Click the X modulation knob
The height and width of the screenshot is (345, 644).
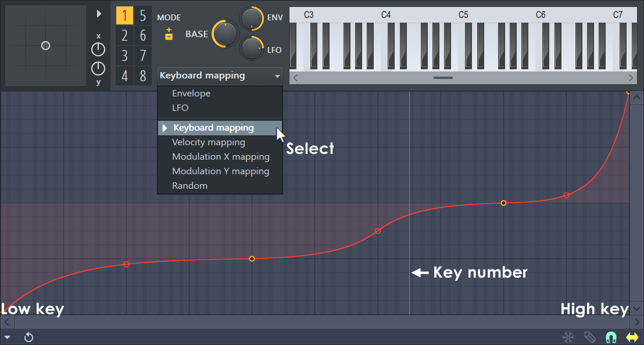point(98,49)
